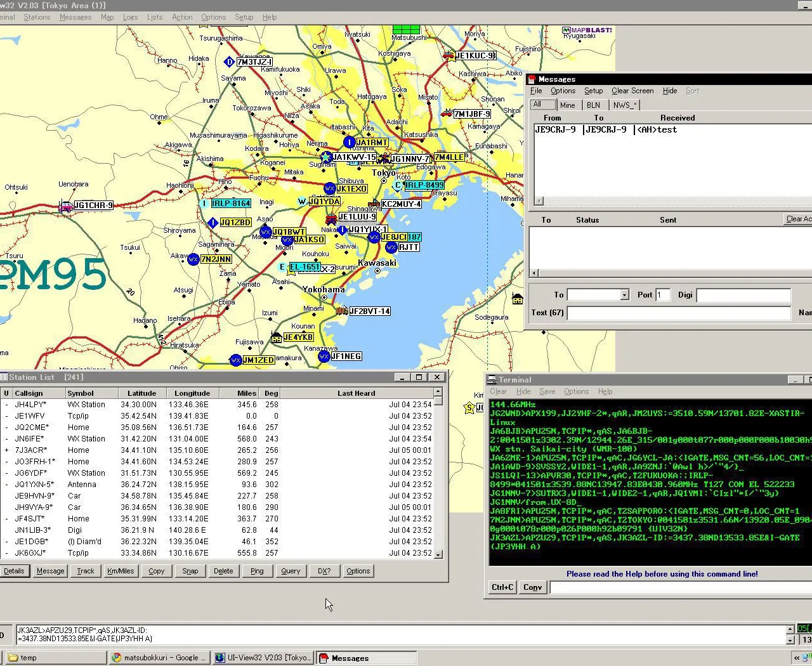Click the Text (67) message input field
Screen dimensions: 812x666
click(x=679, y=313)
